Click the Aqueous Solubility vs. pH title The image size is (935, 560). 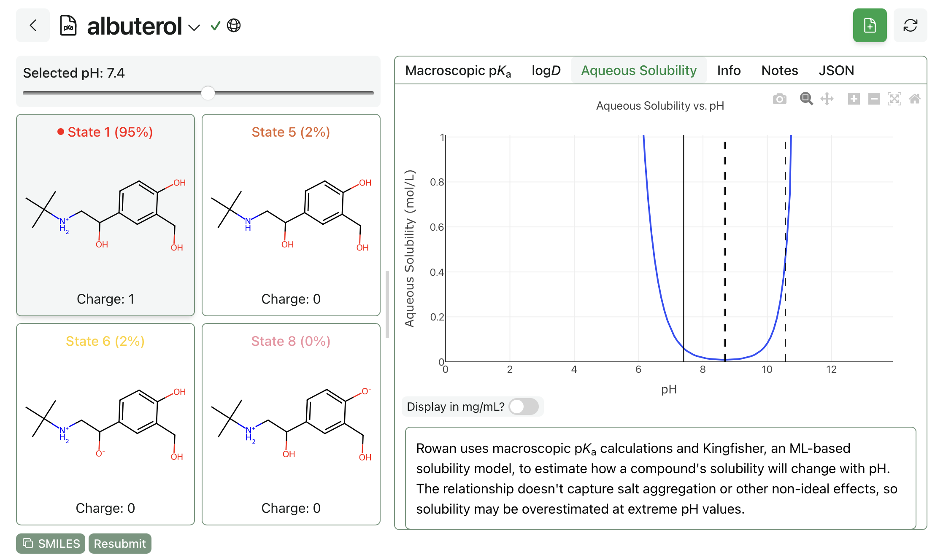pos(660,106)
